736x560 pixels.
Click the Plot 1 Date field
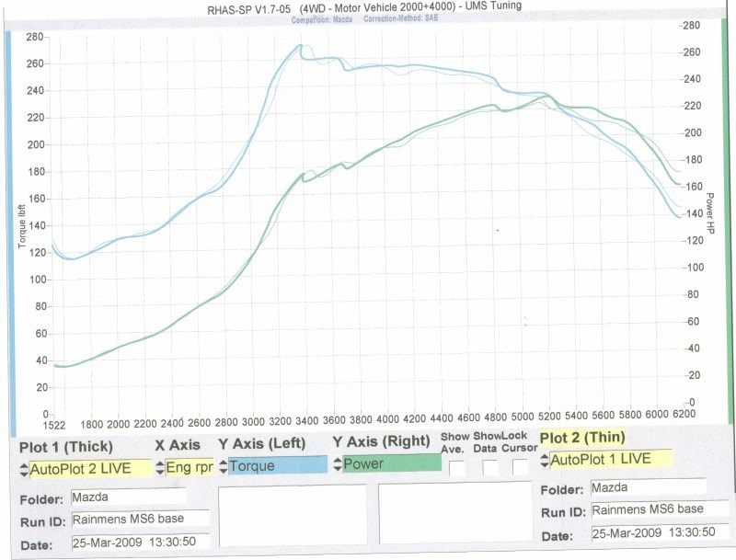(139, 541)
